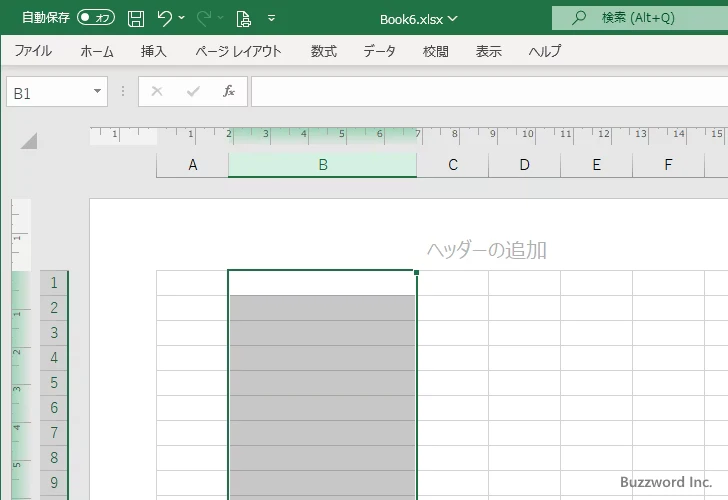Click the formula bar Cancel X icon
The height and width of the screenshot is (500, 728).
pos(157,91)
